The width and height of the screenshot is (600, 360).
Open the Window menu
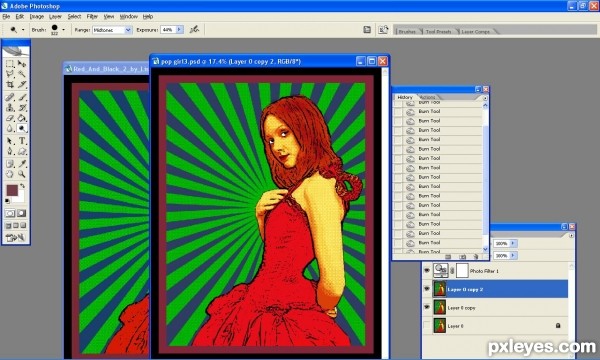pos(129,16)
